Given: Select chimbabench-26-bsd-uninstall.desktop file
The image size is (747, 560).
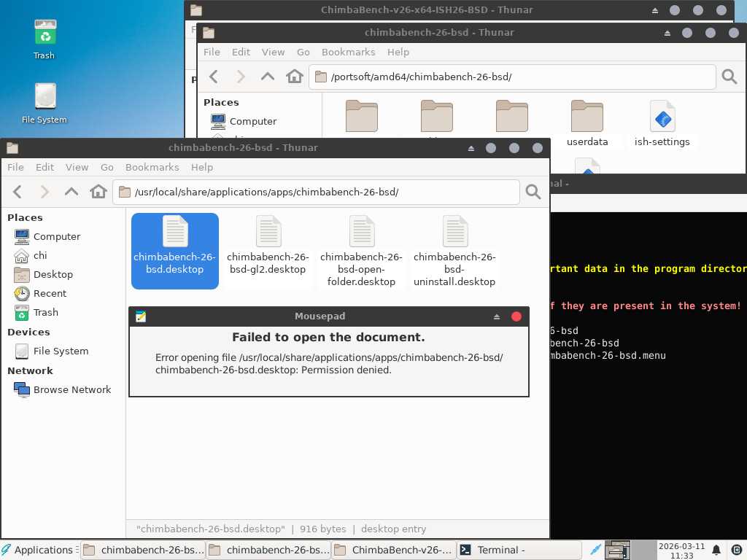Looking at the screenshot, I should pos(454,252).
